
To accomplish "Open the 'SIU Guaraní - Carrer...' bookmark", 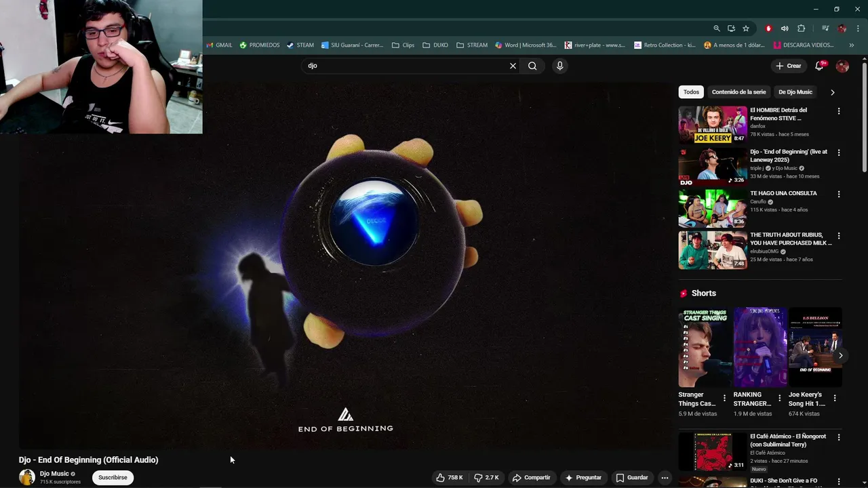I will click(353, 45).
